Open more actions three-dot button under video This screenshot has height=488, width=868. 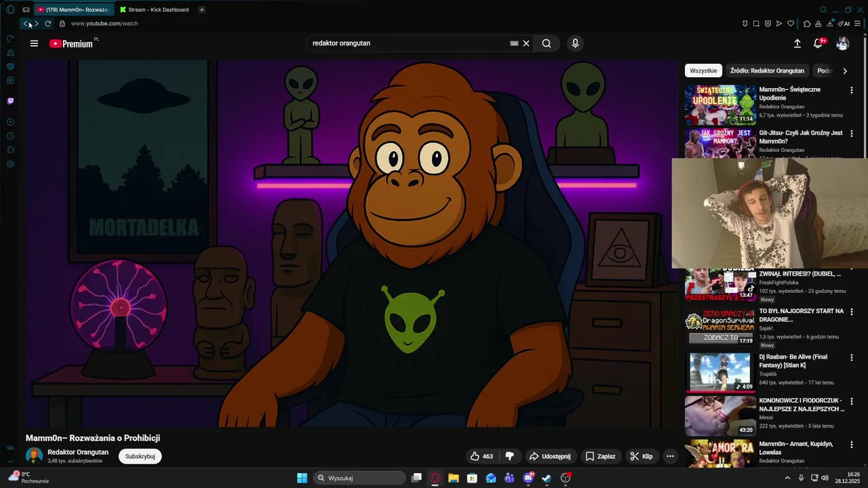tap(670, 456)
